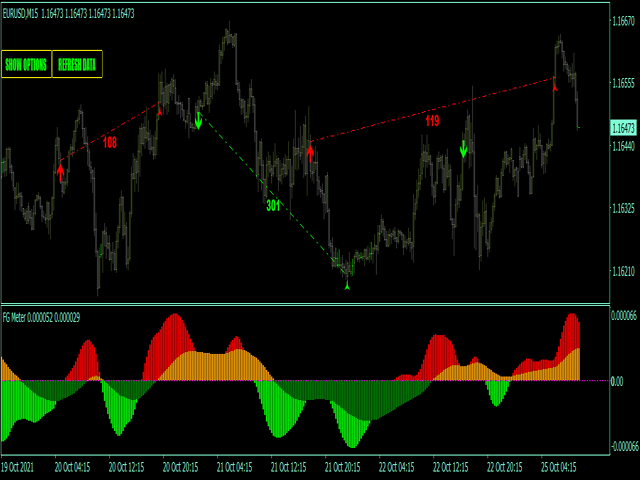Click the 20 Oct 20:15 time label
The height and width of the screenshot is (480, 640).
click(180, 467)
